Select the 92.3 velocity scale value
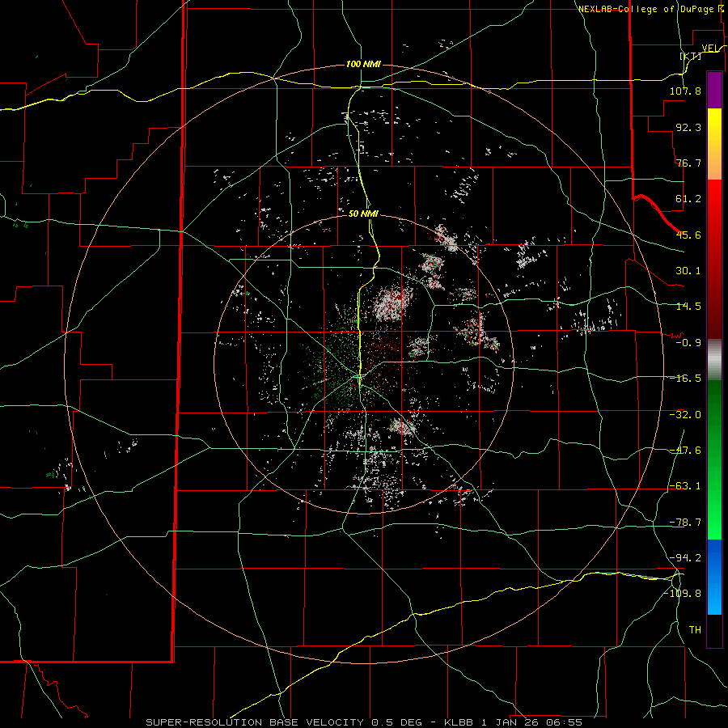Screen dimensions: 728x728 coord(688,127)
